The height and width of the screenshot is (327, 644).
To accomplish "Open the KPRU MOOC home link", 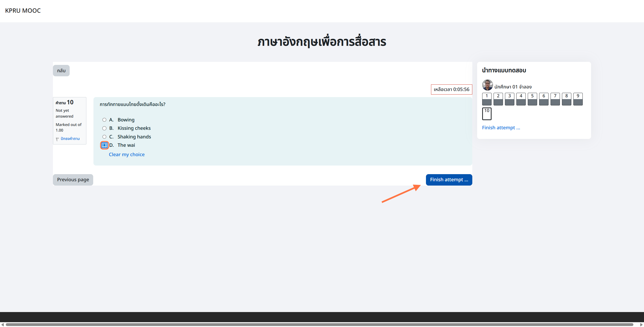I will (x=23, y=11).
